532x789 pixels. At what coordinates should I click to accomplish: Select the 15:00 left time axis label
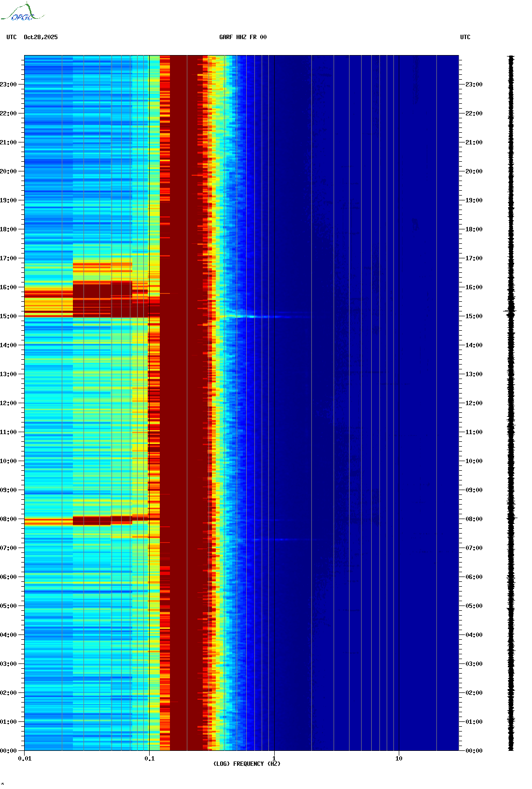tap(8, 316)
